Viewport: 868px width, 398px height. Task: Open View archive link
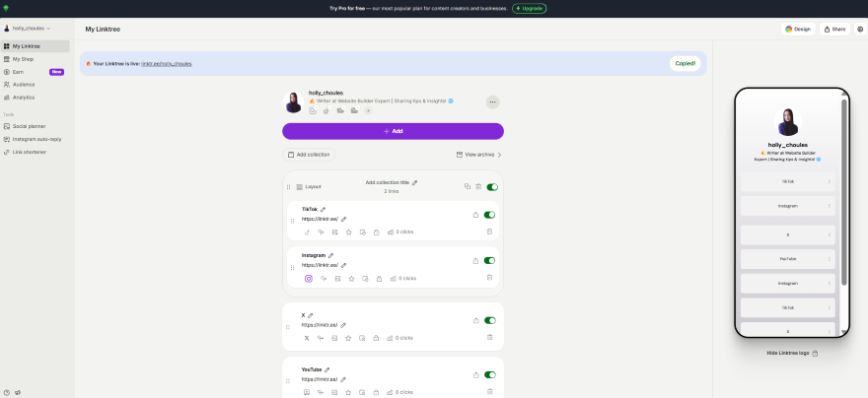478,155
